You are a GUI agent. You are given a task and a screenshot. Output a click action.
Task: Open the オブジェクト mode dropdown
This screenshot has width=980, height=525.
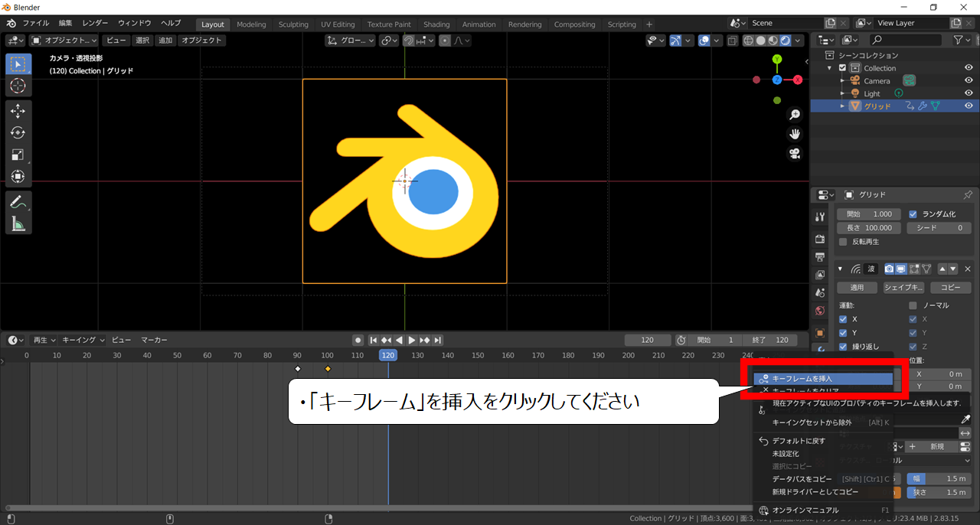[64, 41]
